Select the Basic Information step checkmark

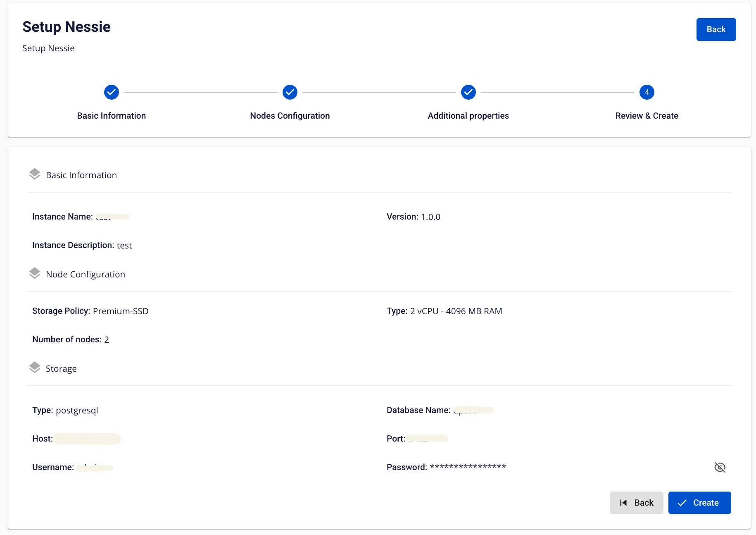coord(112,92)
